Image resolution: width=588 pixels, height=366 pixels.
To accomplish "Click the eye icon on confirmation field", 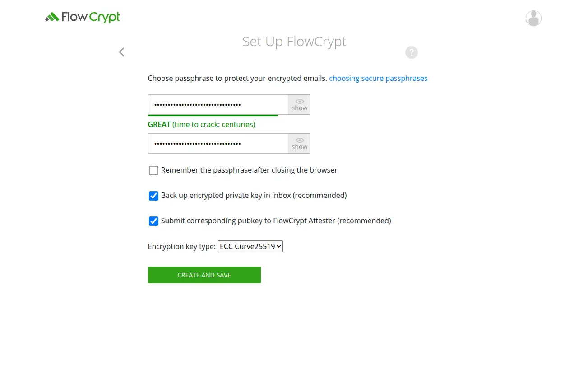I will point(299,141).
